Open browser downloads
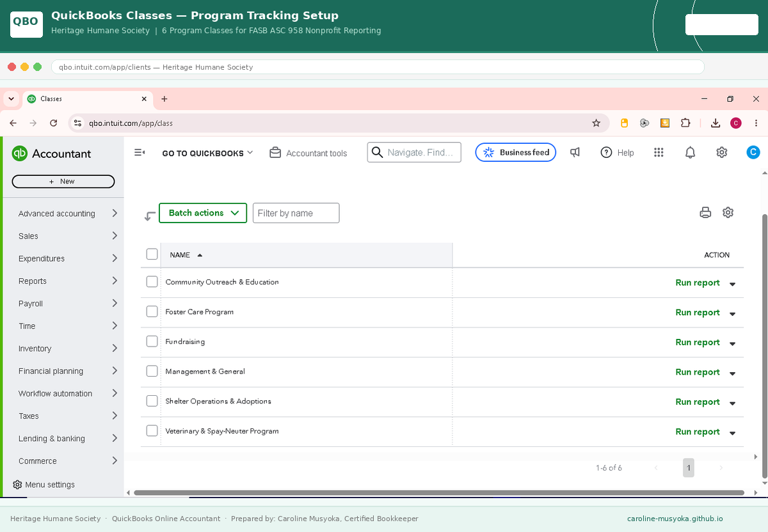Viewport: 768px width, 532px height. pos(716,123)
